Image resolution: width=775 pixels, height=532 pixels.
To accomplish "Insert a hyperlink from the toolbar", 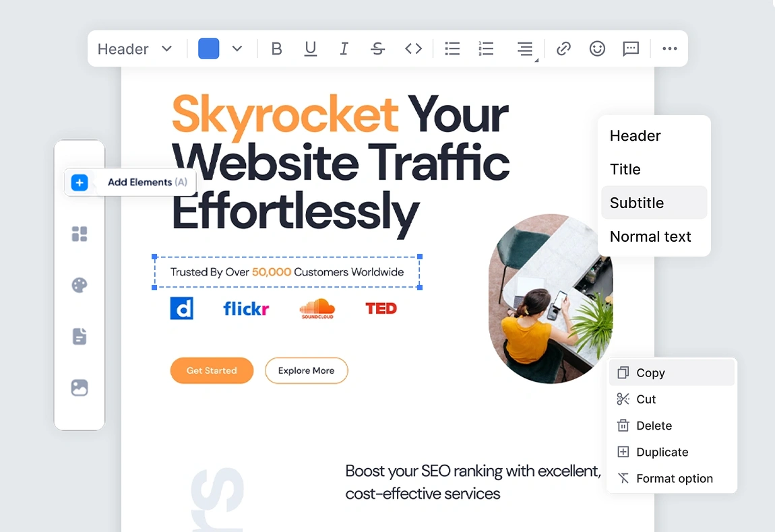I will (563, 48).
